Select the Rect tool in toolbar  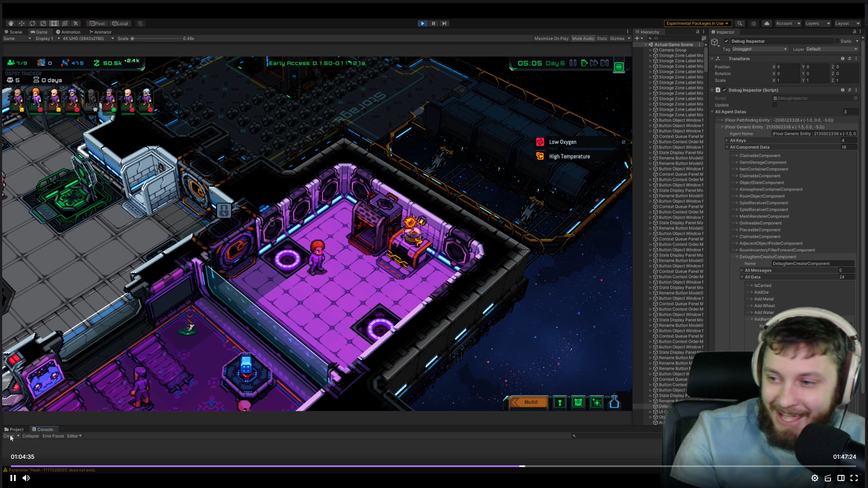tap(54, 24)
